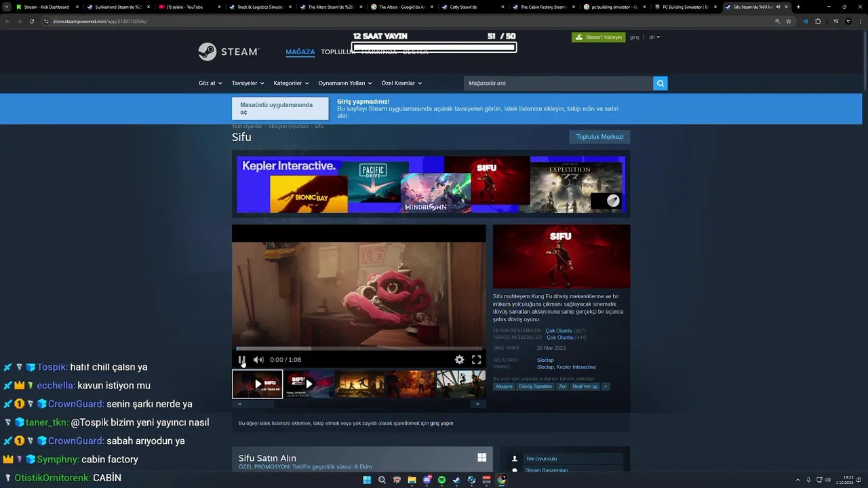Pause the Sifu trailer video
Screen dimensions: 868x488
[x=242, y=360]
